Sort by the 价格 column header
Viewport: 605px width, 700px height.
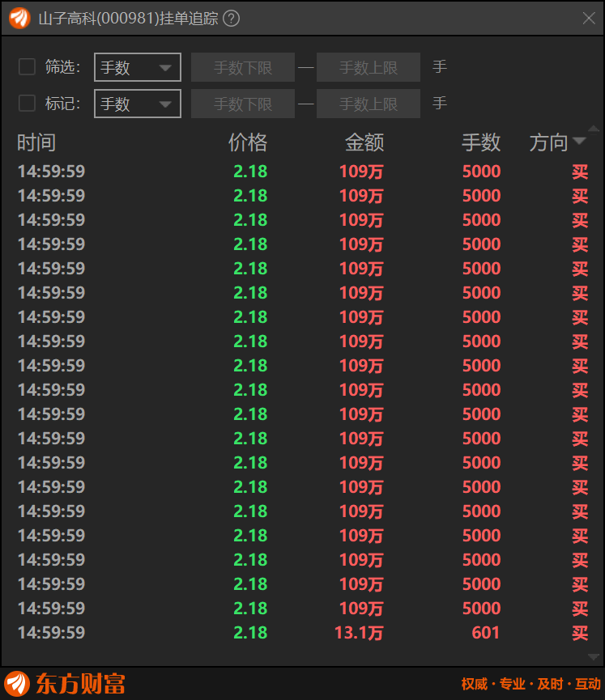248,143
